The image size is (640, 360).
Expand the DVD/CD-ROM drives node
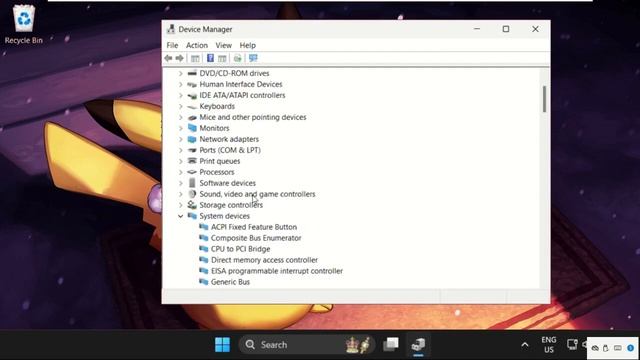(x=181, y=73)
